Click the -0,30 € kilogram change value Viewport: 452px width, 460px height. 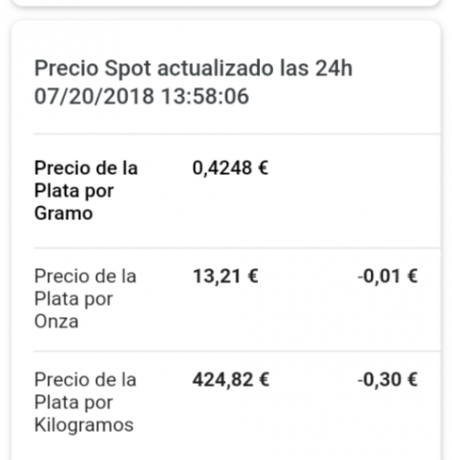[388, 380]
